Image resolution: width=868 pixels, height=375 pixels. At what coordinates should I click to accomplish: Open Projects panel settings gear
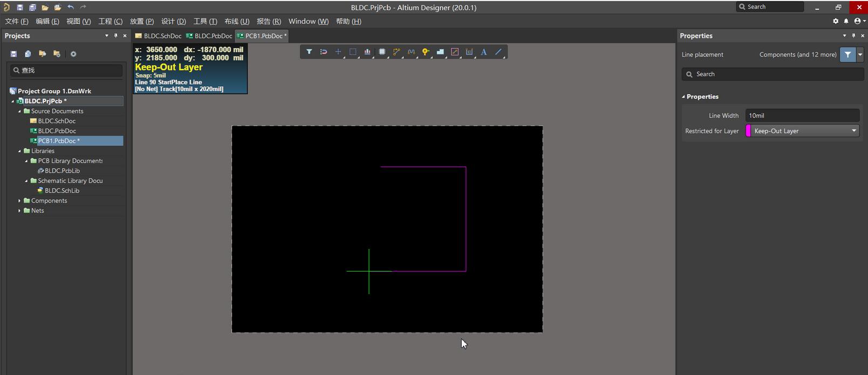pyautogui.click(x=73, y=54)
